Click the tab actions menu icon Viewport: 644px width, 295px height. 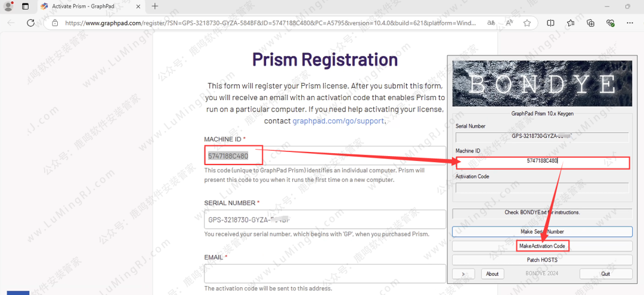pos(25,7)
